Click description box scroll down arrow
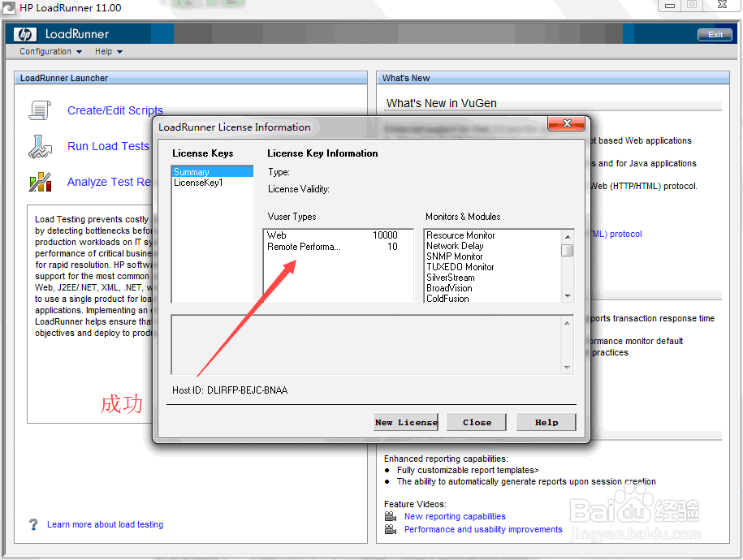The height and width of the screenshot is (560, 743). point(567,368)
